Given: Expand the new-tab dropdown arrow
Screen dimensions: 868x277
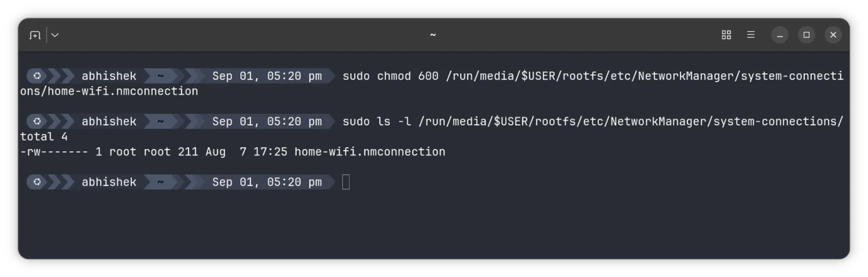Looking at the screenshot, I should (55, 35).
